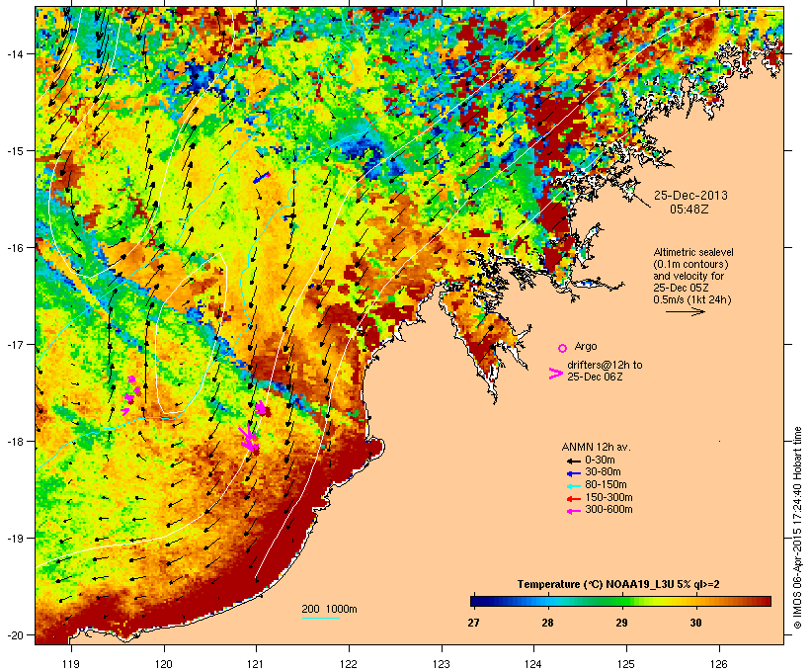Click the magenta drifters arrowhead legend symbol
The image size is (810, 672).
[556, 374]
